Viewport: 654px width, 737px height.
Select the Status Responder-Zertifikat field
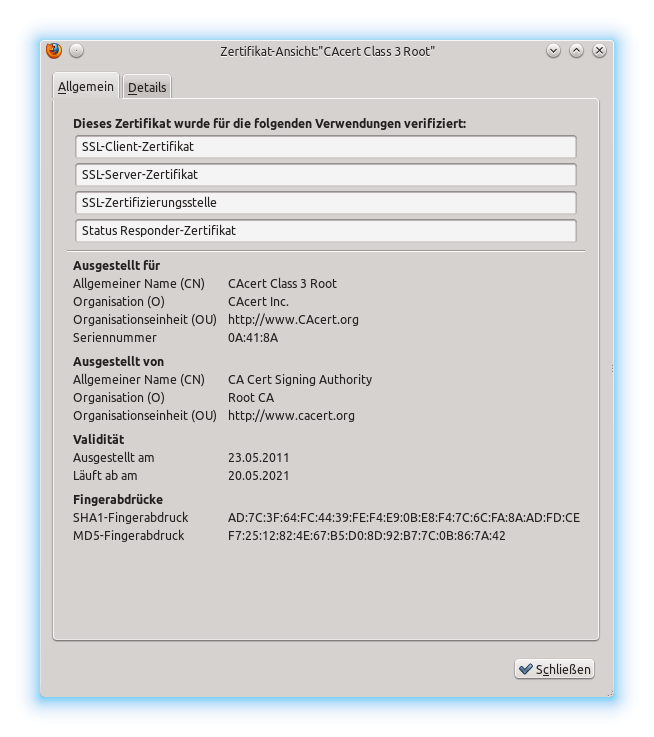click(x=326, y=231)
